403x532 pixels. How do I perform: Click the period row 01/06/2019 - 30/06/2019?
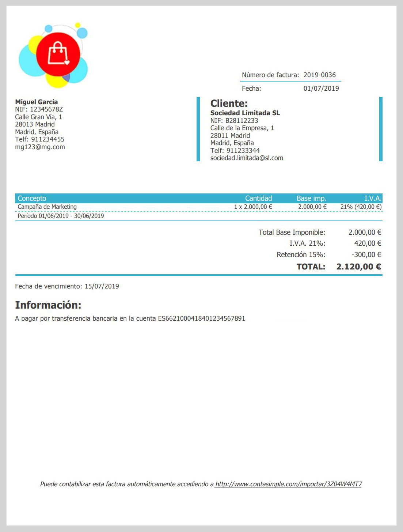pos(61,216)
